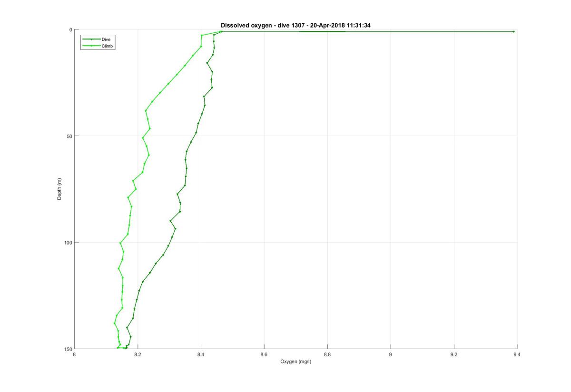Screen dimensions: 571x392
Task: Click the y-axis tick label '150'
Action: (x=68, y=349)
